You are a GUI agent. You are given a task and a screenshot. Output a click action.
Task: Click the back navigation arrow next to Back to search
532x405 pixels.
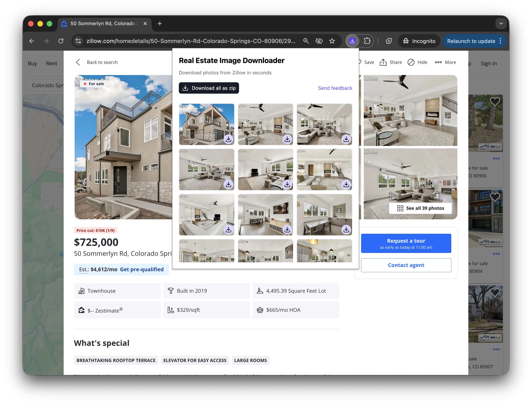tap(78, 62)
